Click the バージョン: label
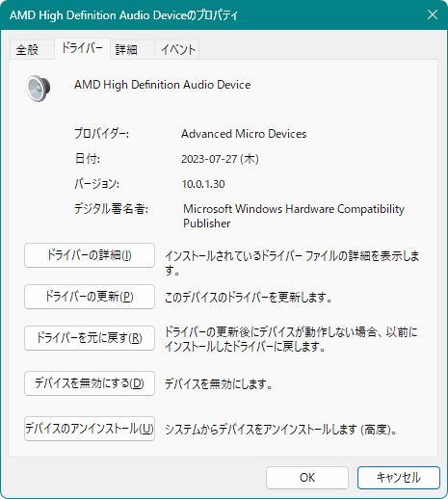 pos(96,184)
